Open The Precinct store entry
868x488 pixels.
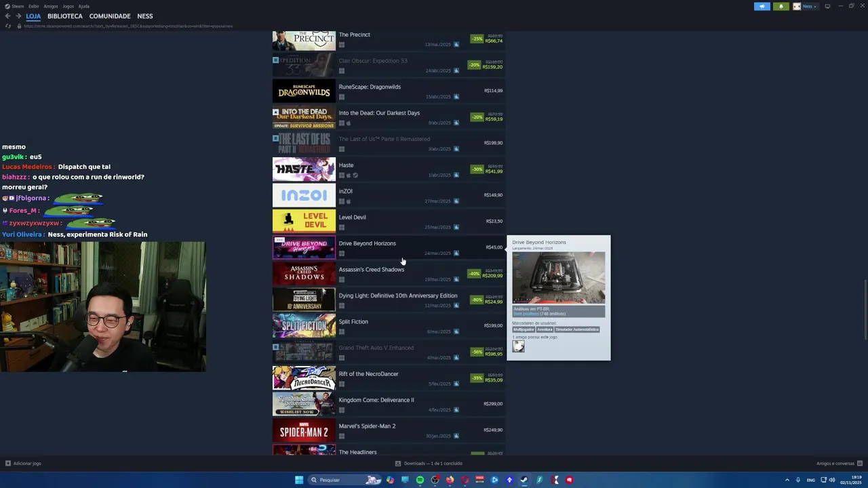coord(387,39)
